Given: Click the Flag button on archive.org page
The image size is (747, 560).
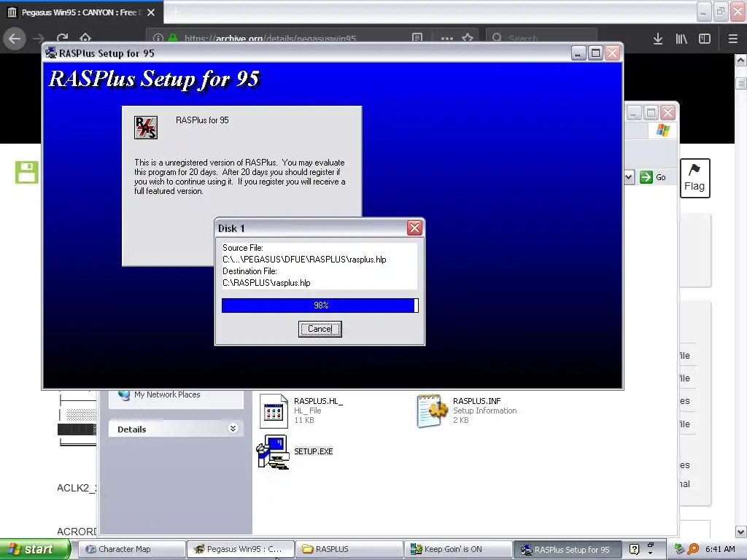Looking at the screenshot, I should (x=694, y=178).
